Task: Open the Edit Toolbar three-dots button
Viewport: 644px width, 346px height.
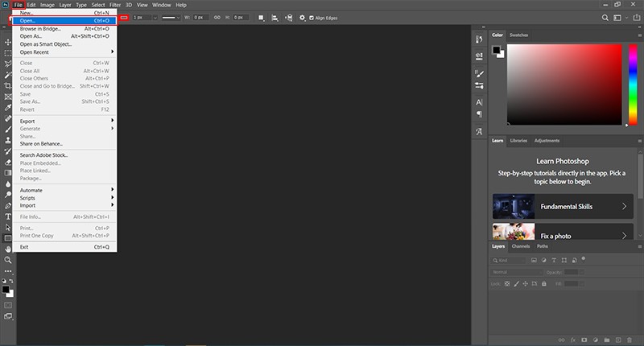Action: [8, 271]
